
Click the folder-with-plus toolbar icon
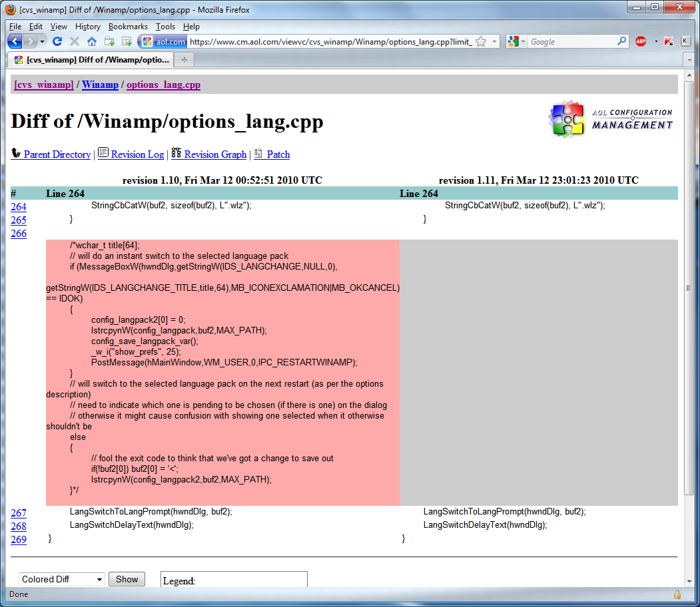point(109,41)
